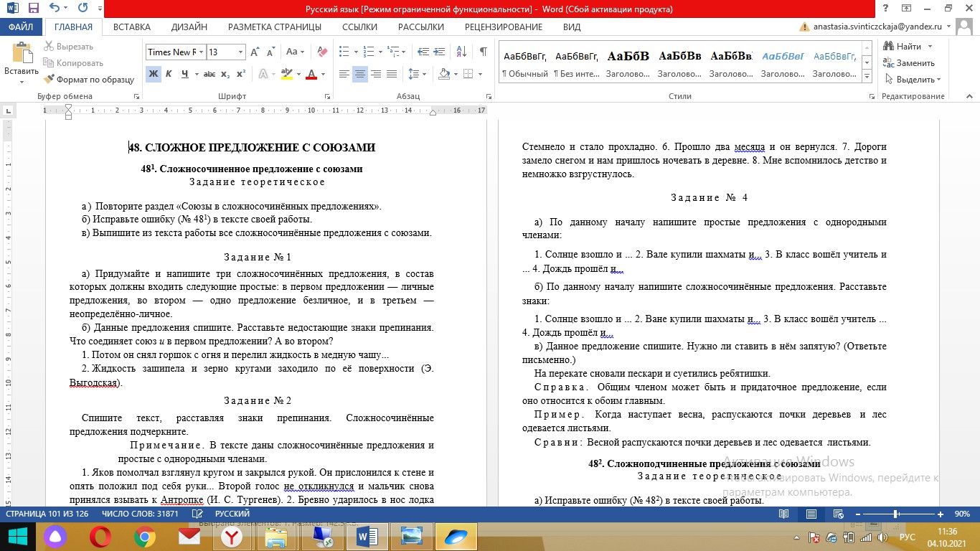The image size is (980, 551).
Task: Align text to the right
Action: pos(376,74)
